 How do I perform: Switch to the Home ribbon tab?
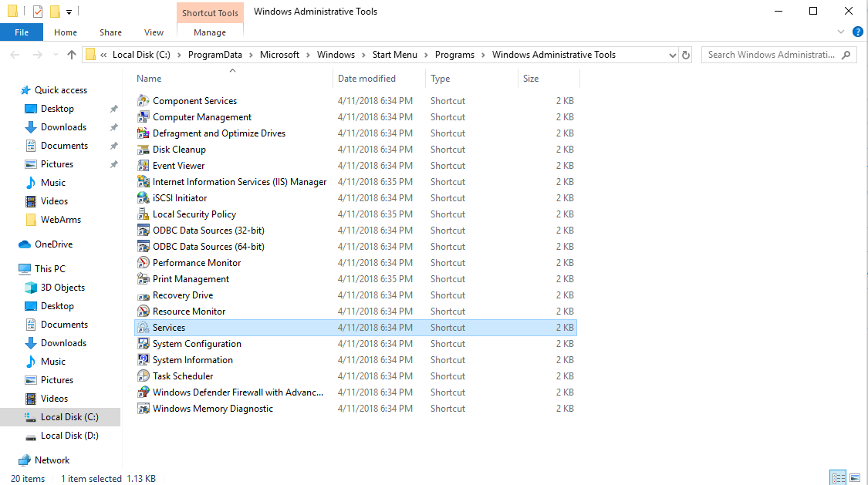pos(66,32)
